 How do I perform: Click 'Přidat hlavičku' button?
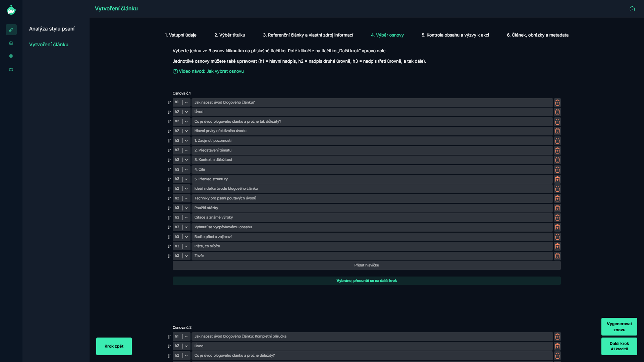[367, 265]
